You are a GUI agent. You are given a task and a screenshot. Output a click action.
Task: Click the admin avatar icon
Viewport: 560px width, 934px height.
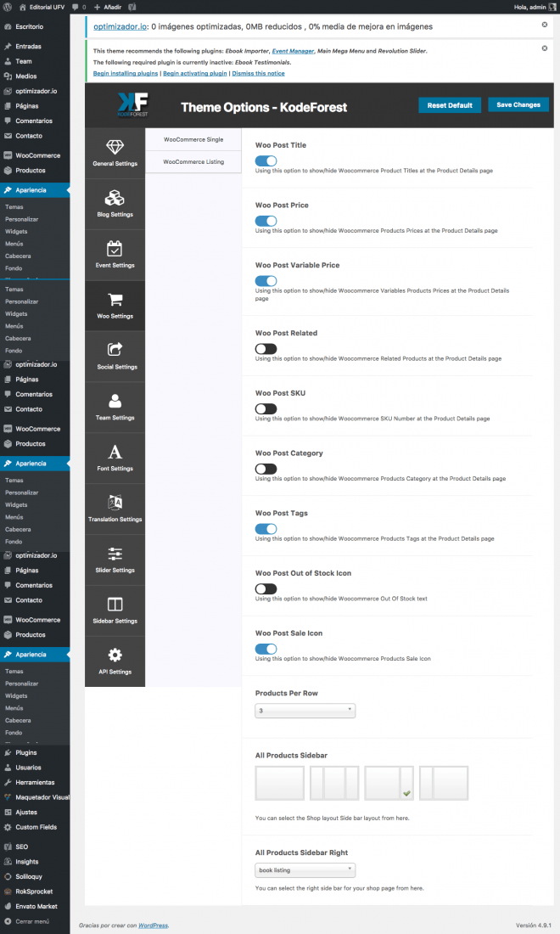(552, 7)
